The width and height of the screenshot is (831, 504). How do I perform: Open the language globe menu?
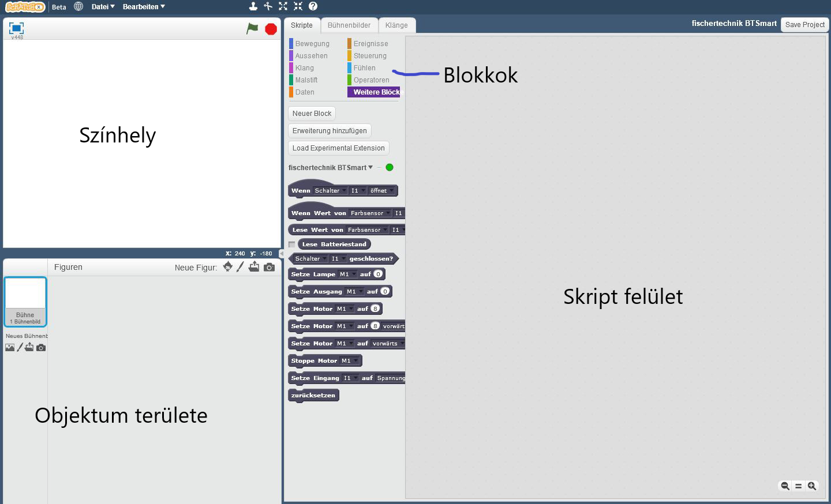coord(78,6)
